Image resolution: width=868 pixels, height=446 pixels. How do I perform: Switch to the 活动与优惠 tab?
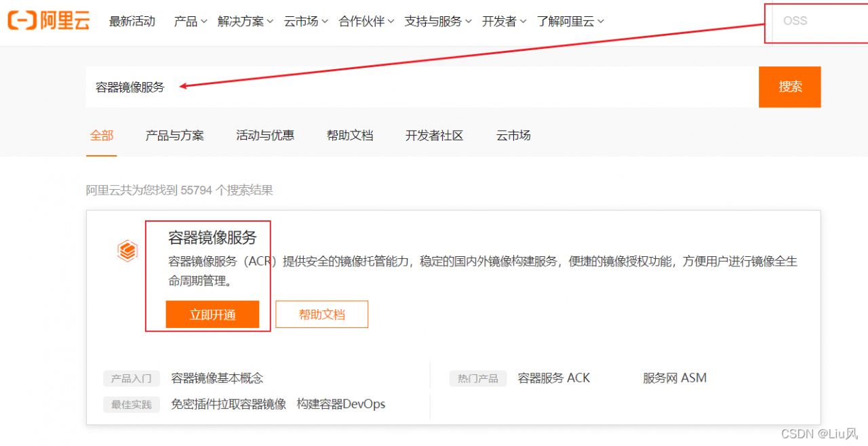(265, 136)
